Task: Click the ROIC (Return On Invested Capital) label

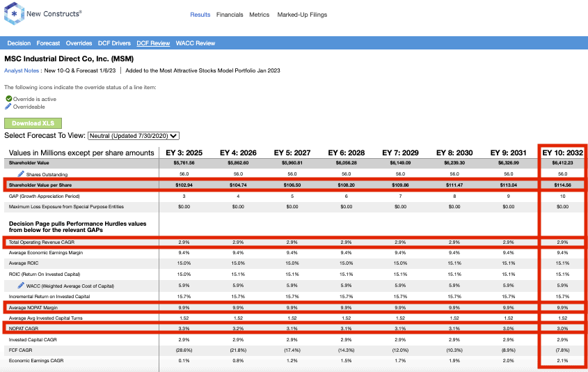Action: click(45, 274)
